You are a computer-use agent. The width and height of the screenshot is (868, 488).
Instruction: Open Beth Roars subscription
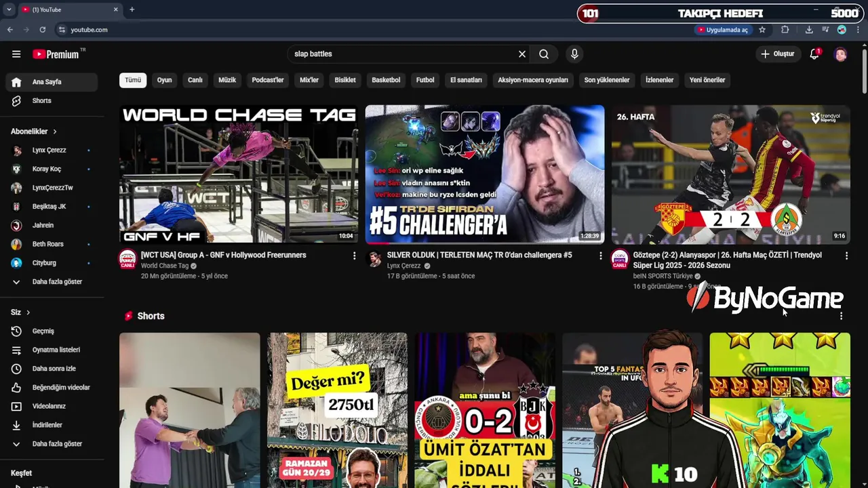[52, 244]
